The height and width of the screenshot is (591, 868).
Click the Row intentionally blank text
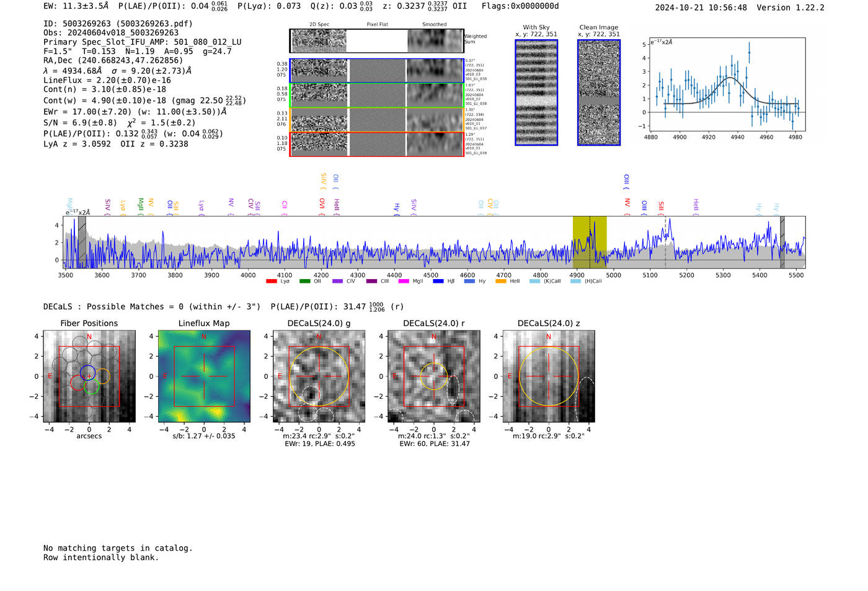(x=101, y=558)
